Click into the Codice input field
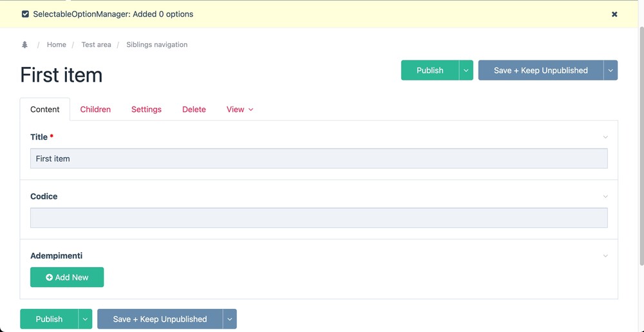 (319, 218)
